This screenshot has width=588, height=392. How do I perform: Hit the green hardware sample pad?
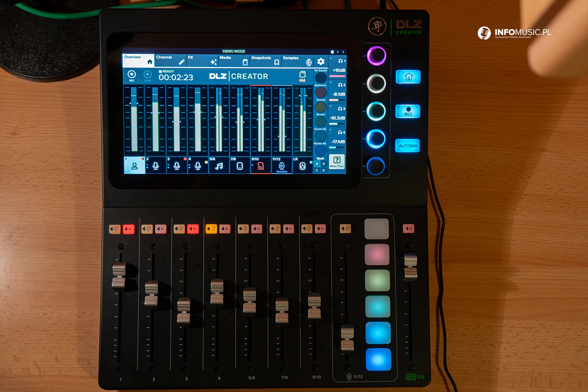(x=377, y=280)
